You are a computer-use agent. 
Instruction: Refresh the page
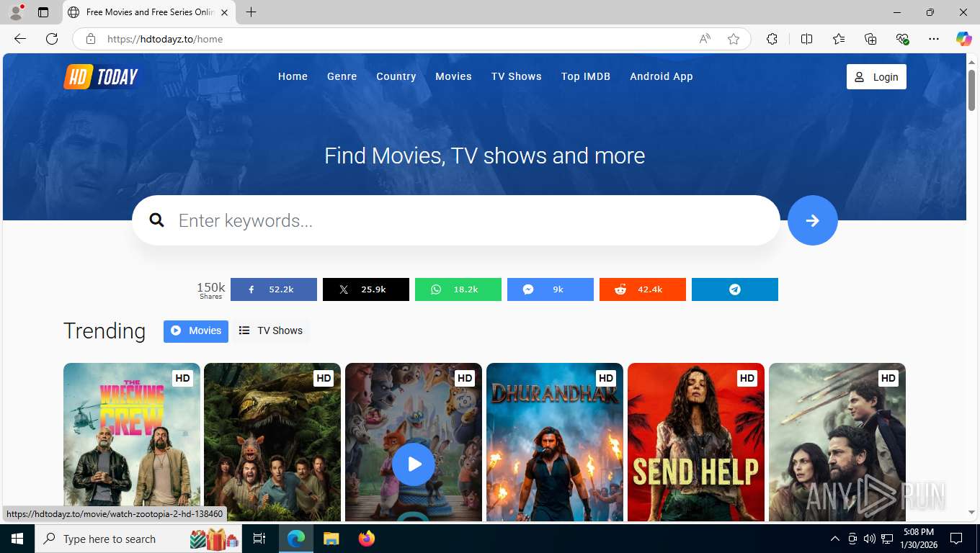52,39
